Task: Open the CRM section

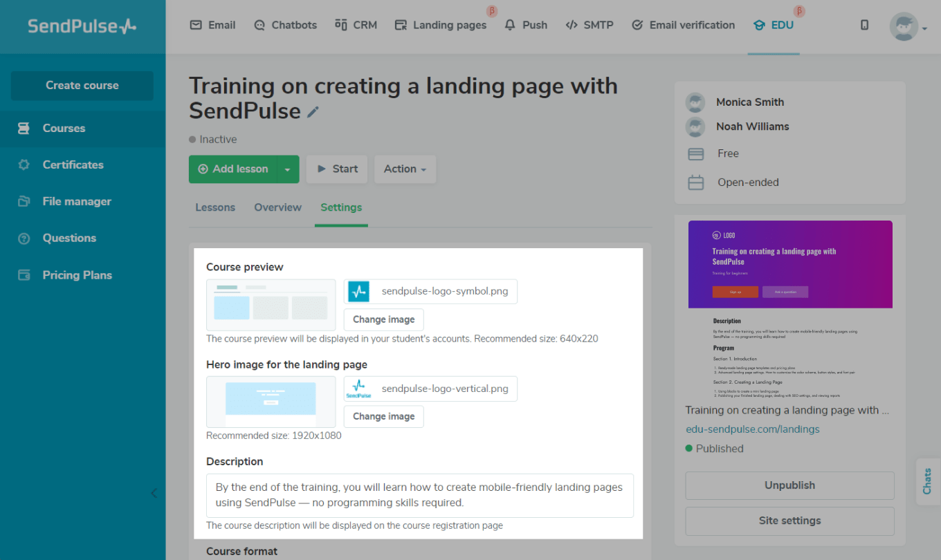Action: coord(356,25)
